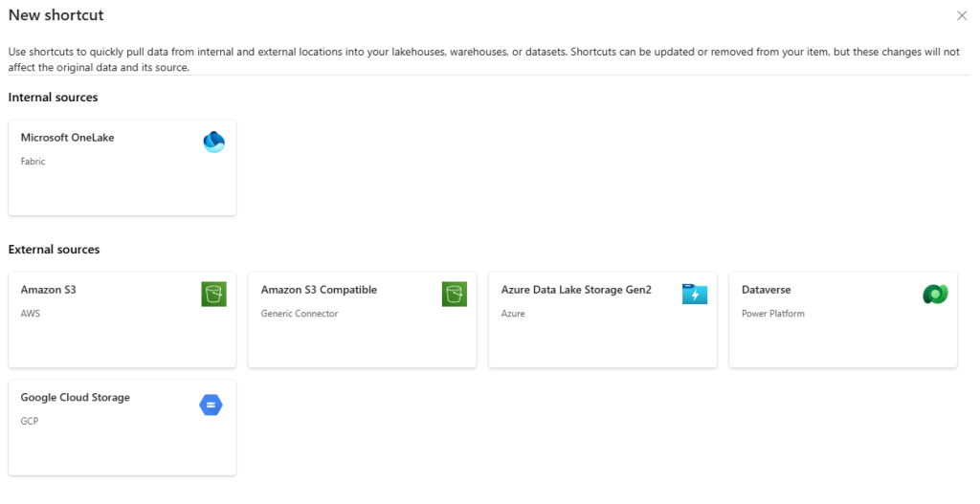Pick the Amazon S3 Compatible title

(319, 290)
